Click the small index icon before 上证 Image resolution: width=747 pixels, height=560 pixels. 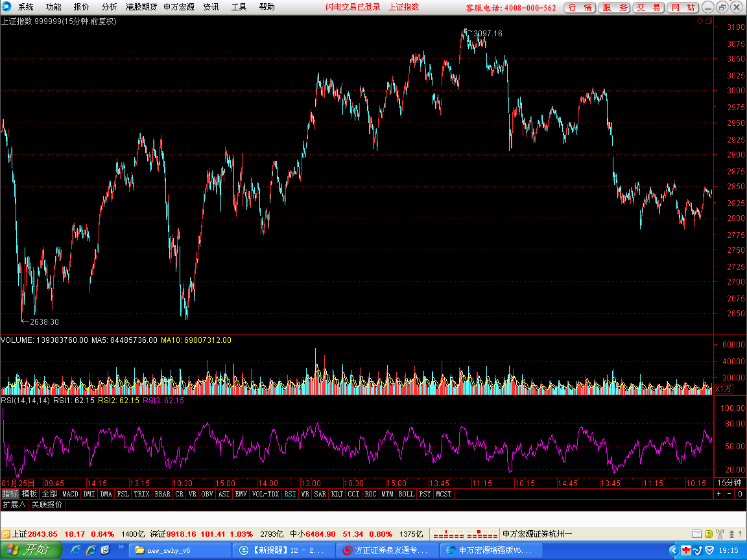tap(5, 534)
